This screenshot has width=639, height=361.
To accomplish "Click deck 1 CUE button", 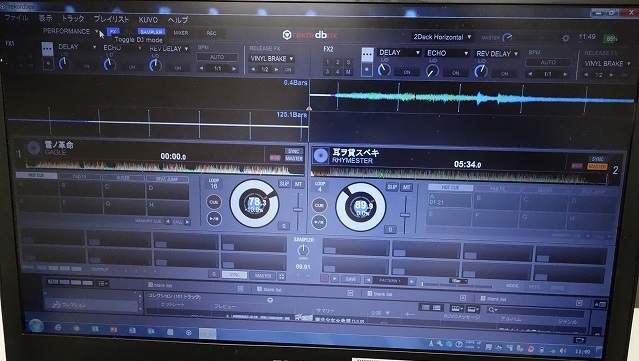I will point(214,202).
